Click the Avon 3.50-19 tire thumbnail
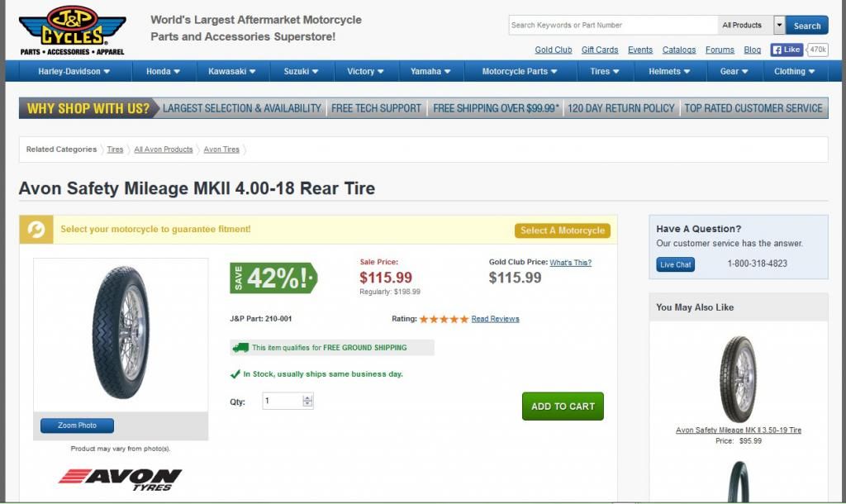The image size is (846, 504). coord(738,379)
